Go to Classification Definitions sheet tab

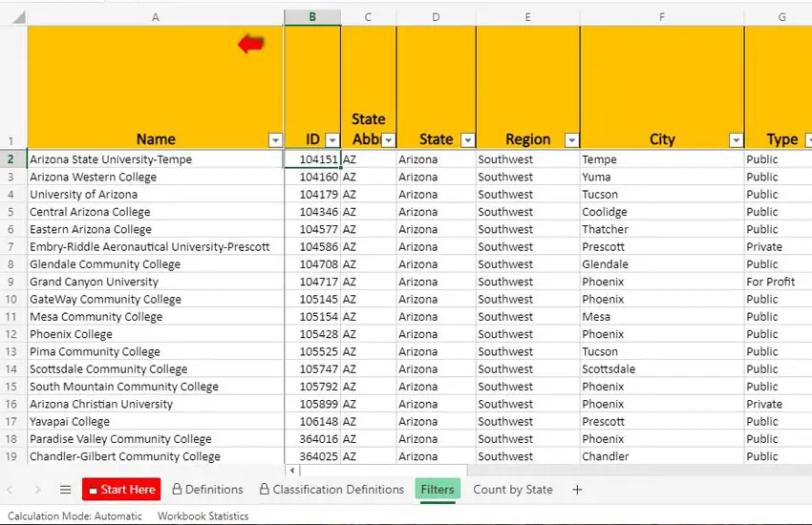[331, 490]
